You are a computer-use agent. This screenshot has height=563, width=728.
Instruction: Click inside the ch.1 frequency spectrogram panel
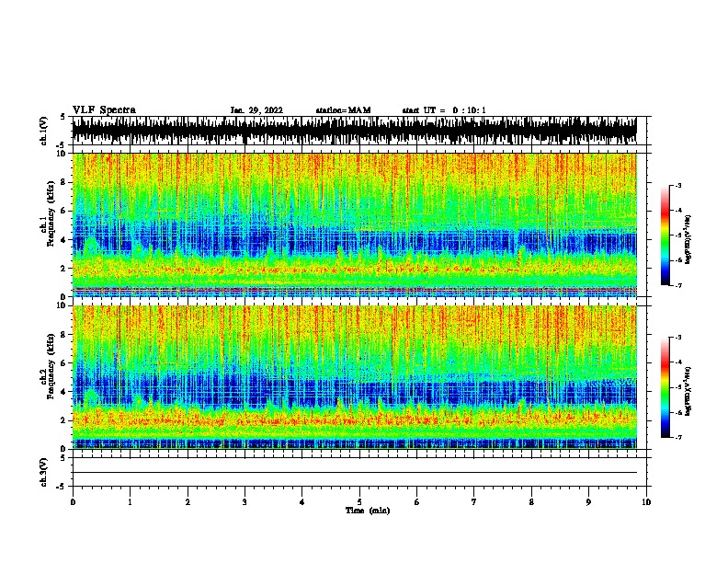click(x=355, y=224)
